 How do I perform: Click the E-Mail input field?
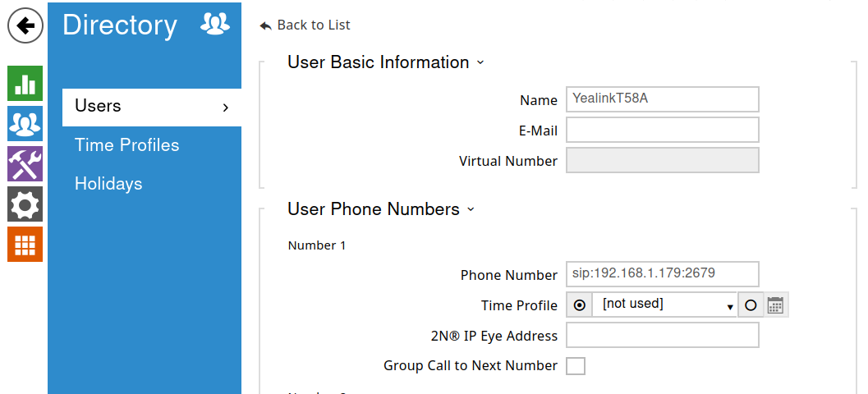(662, 131)
